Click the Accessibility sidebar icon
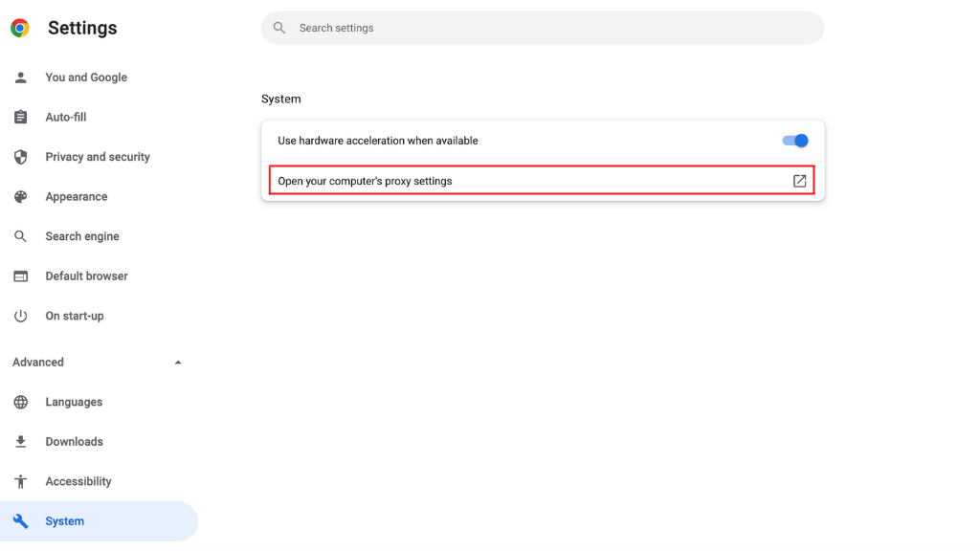 (x=20, y=481)
